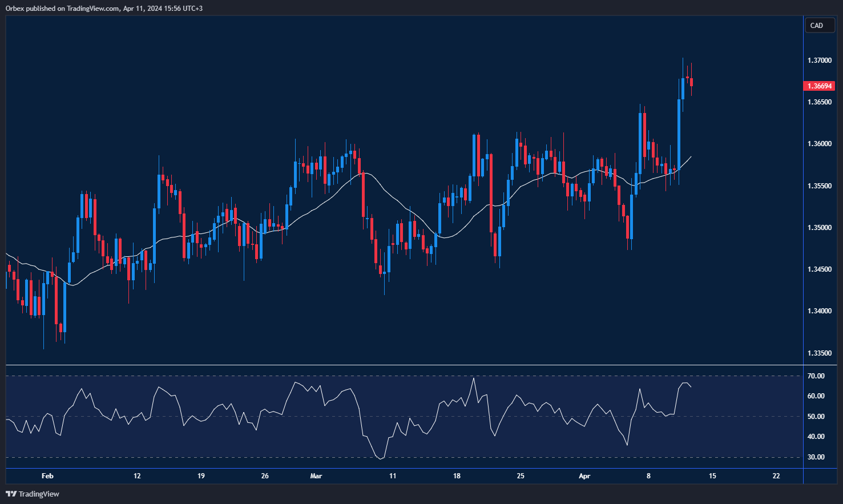Click the RSI 30.00 oversold level label
The image size is (843, 504).
(816, 457)
